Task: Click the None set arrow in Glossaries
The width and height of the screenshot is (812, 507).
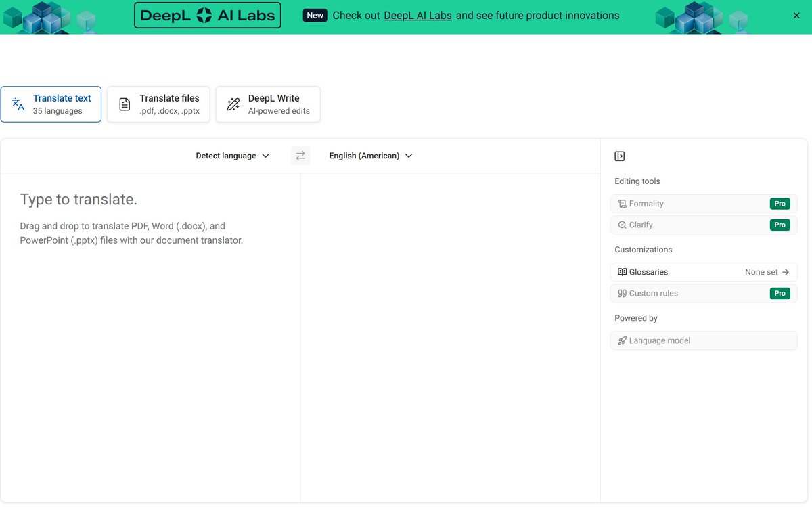Action: click(786, 272)
